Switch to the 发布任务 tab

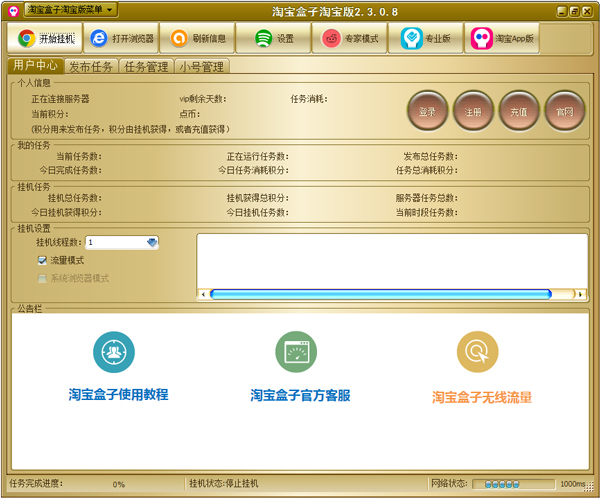91,67
